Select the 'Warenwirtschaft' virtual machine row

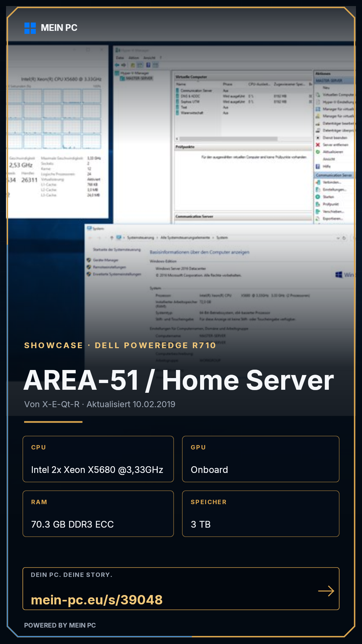point(244,113)
